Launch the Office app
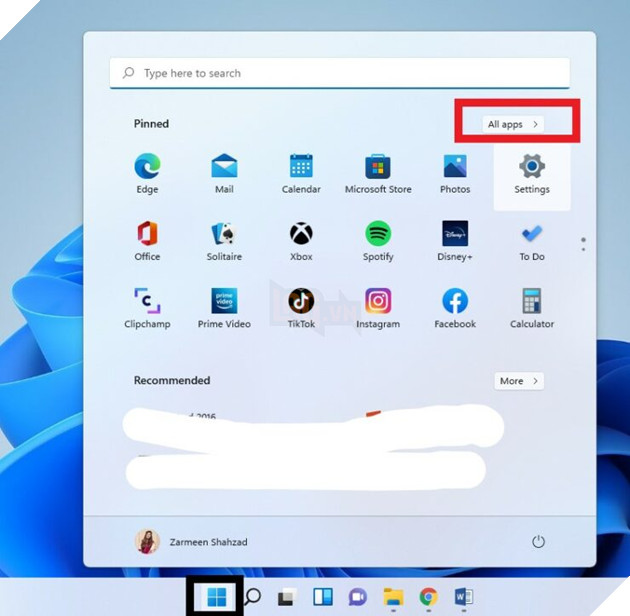The height and width of the screenshot is (616, 630). tap(147, 240)
